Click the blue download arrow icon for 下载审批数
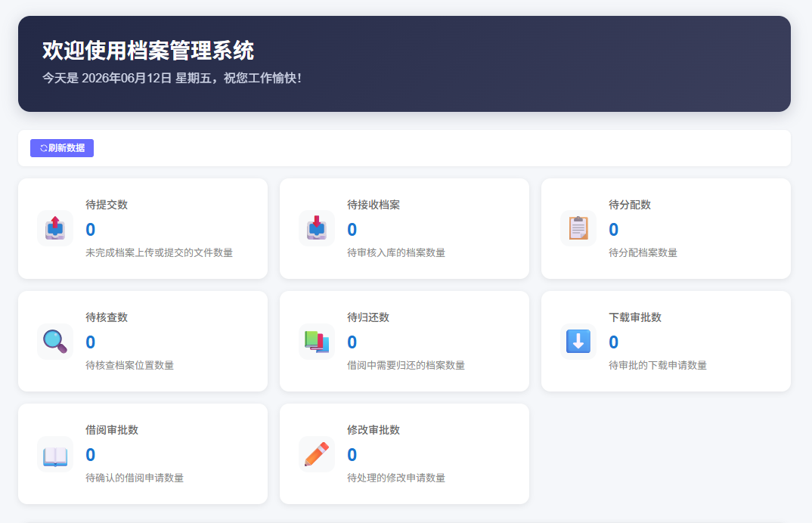812x523 pixels. pos(578,342)
